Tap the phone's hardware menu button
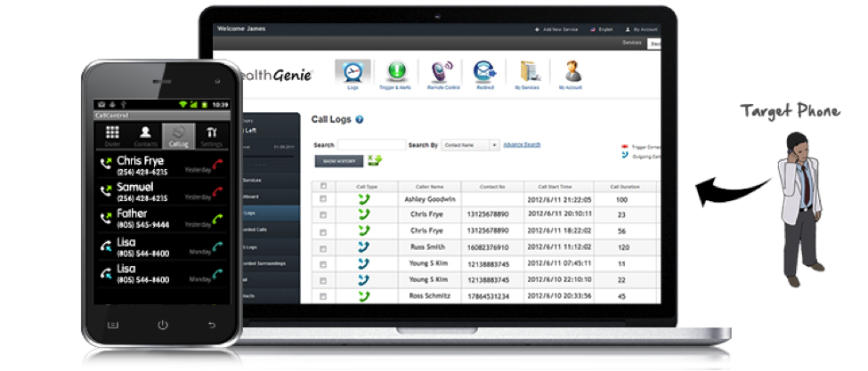The width and height of the screenshot is (868, 371). (113, 325)
